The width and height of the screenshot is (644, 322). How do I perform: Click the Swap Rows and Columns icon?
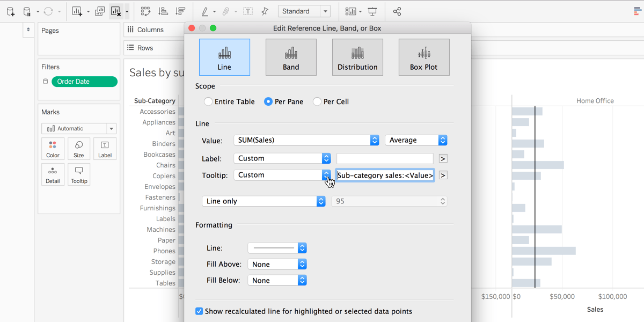pyautogui.click(x=145, y=11)
